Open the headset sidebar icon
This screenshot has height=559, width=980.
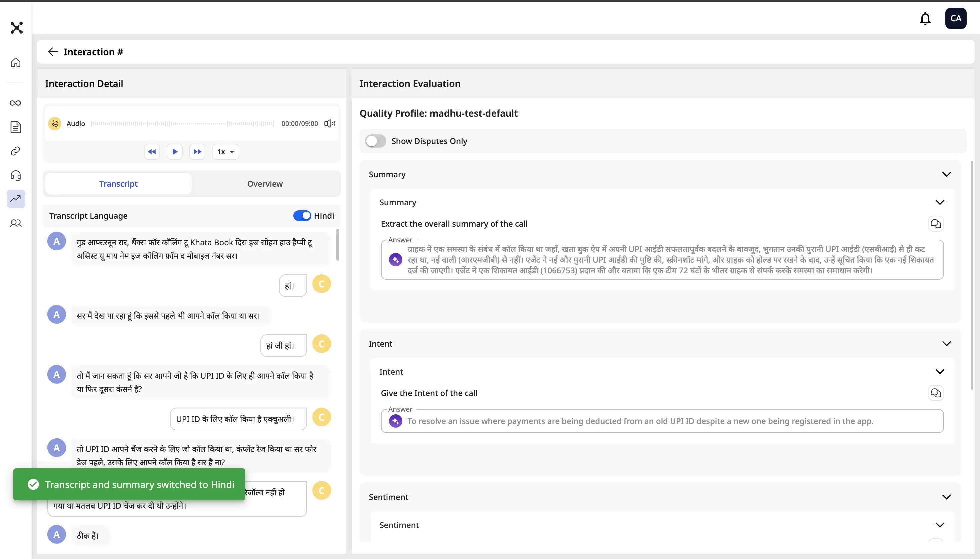tap(16, 175)
